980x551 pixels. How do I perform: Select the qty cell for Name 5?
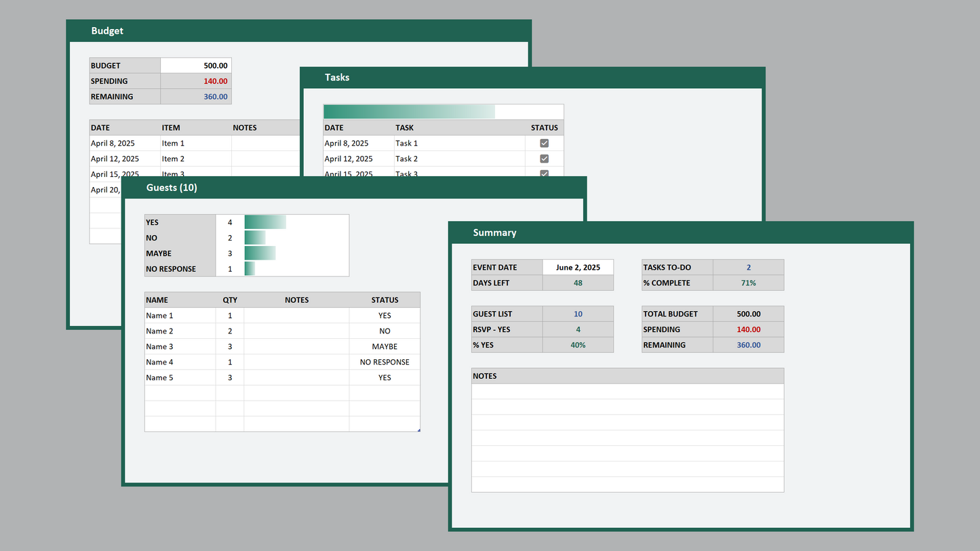[230, 377]
